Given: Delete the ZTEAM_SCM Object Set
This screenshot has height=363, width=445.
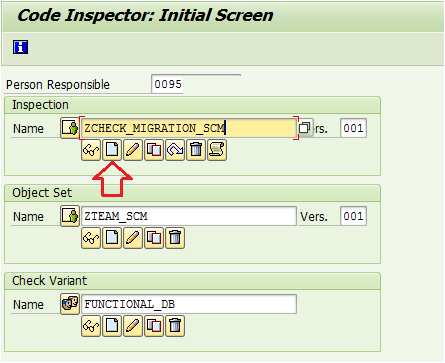Looking at the screenshot, I should tap(175, 238).
